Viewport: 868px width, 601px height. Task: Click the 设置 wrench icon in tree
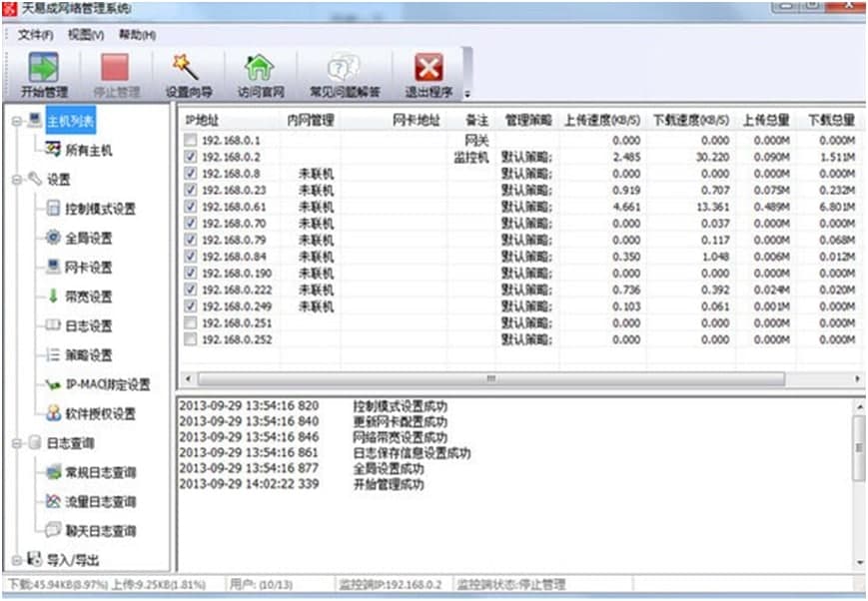point(35,178)
